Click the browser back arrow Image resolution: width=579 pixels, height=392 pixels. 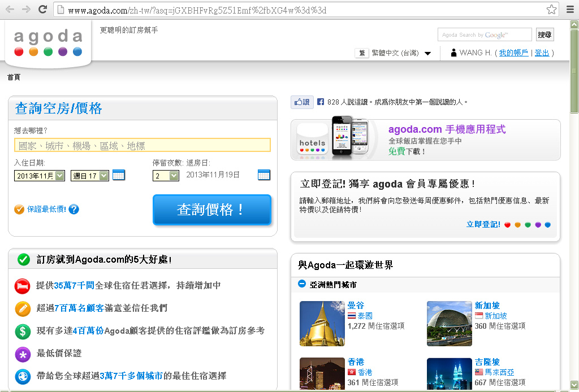click(10, 10)
